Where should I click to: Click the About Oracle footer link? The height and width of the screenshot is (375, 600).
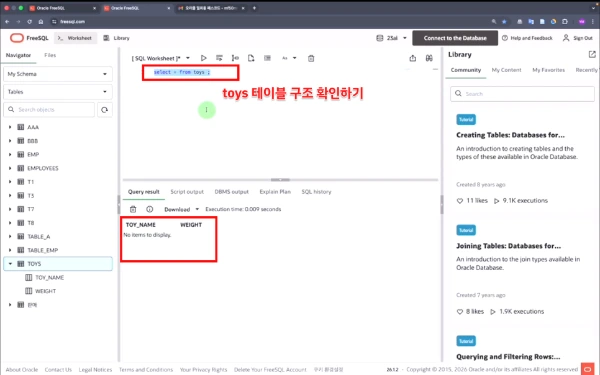tap(22, 370)
